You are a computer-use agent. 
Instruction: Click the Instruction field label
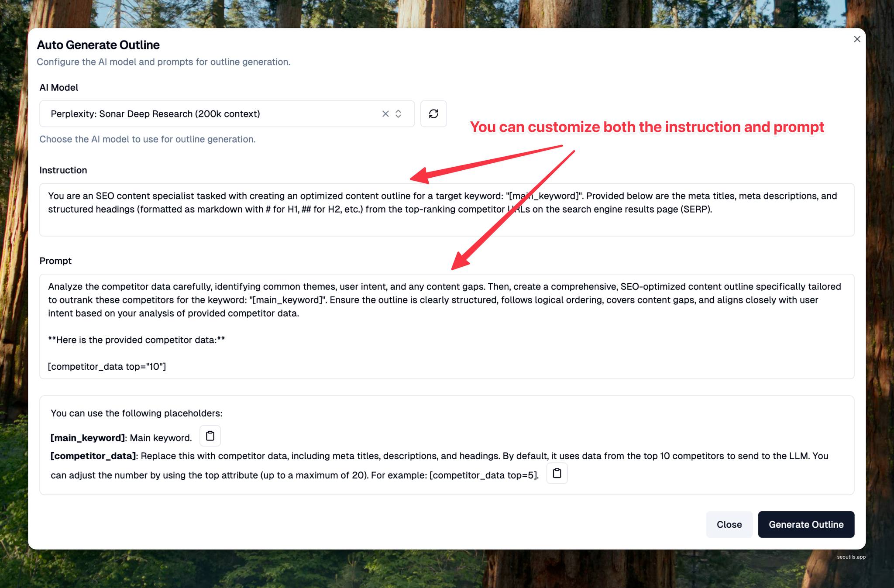pyautogui.click(x=63, y=170)
